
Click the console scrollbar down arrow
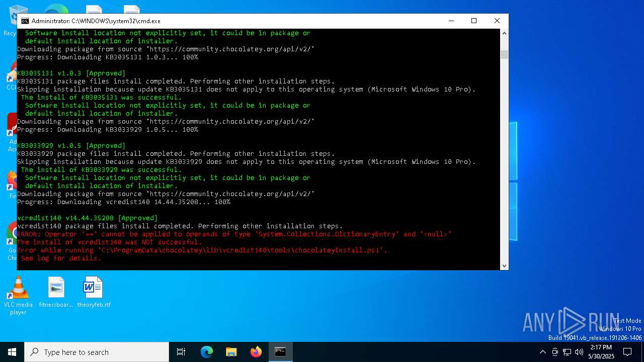click(x=504, y=265)
